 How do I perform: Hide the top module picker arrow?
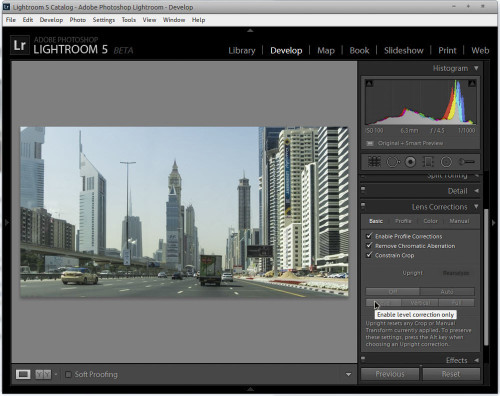(250, 31)
